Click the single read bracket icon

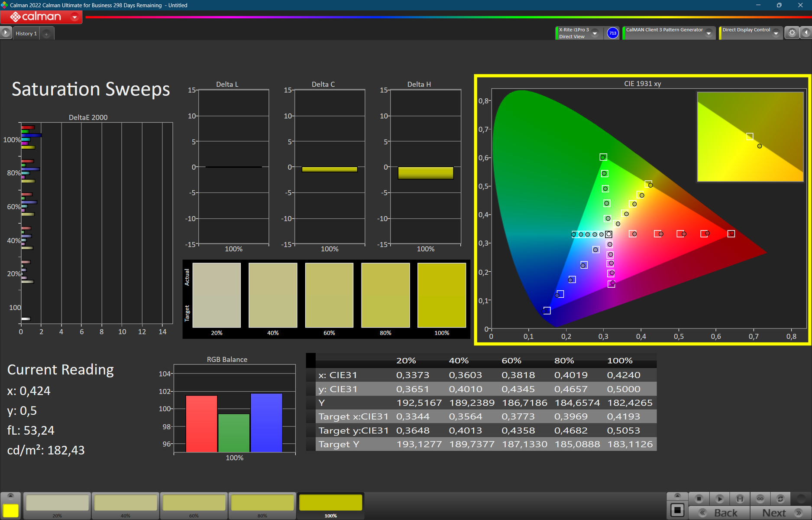click(740, 499)
